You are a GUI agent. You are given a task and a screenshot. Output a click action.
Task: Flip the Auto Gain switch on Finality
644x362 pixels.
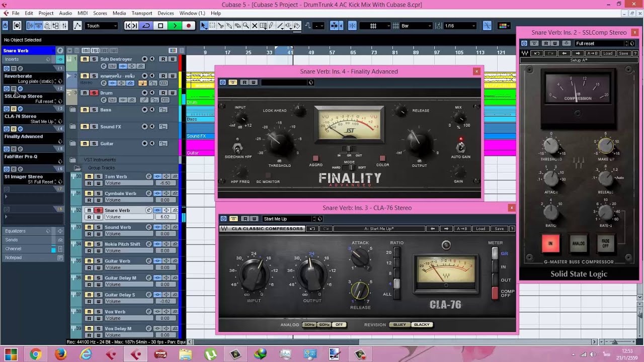click(460, 147)
